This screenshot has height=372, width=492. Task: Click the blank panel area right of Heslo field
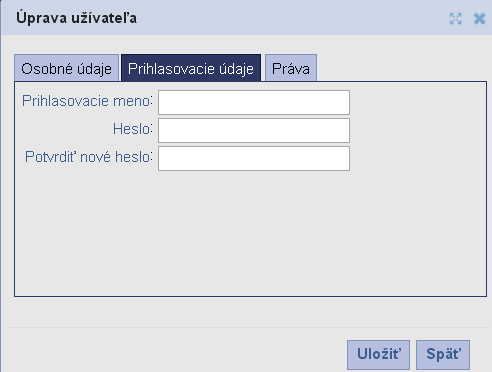point(417,130)
